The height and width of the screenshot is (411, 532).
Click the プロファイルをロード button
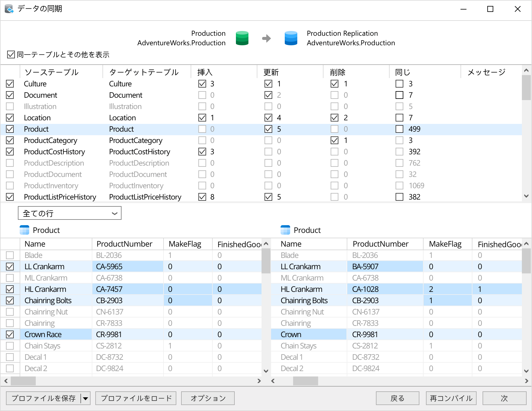[136, 398]
